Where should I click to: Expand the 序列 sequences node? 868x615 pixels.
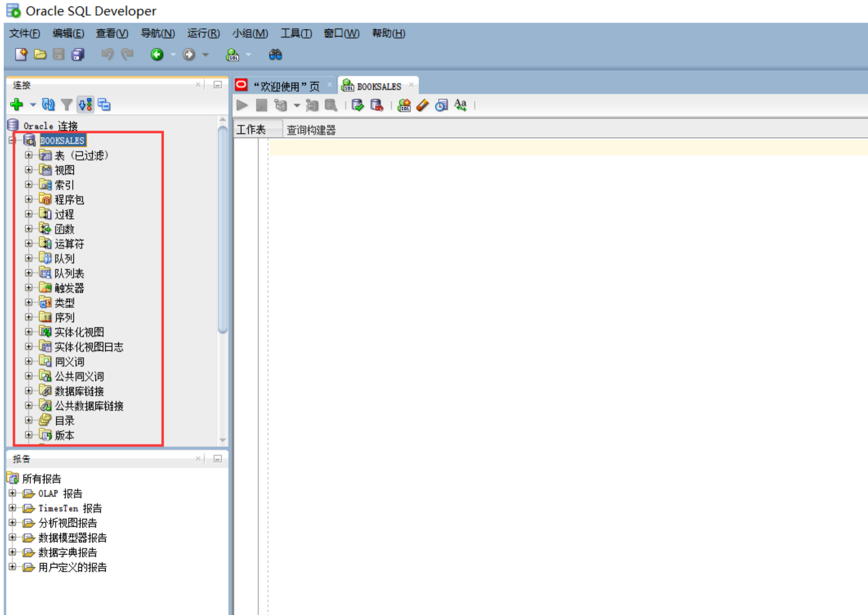[x=29, y=317]
